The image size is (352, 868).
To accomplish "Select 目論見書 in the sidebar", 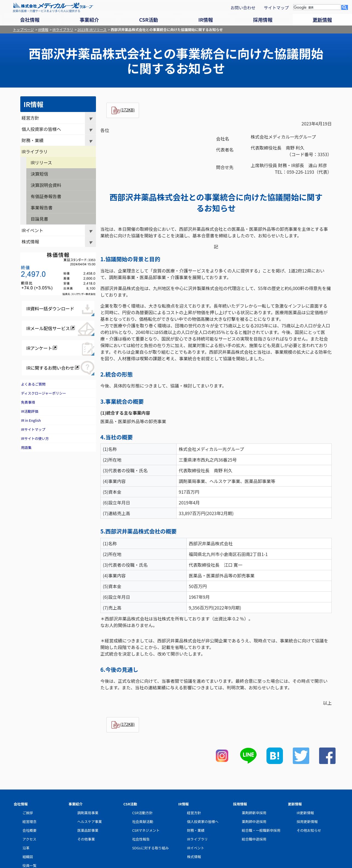I will point(61,219).
